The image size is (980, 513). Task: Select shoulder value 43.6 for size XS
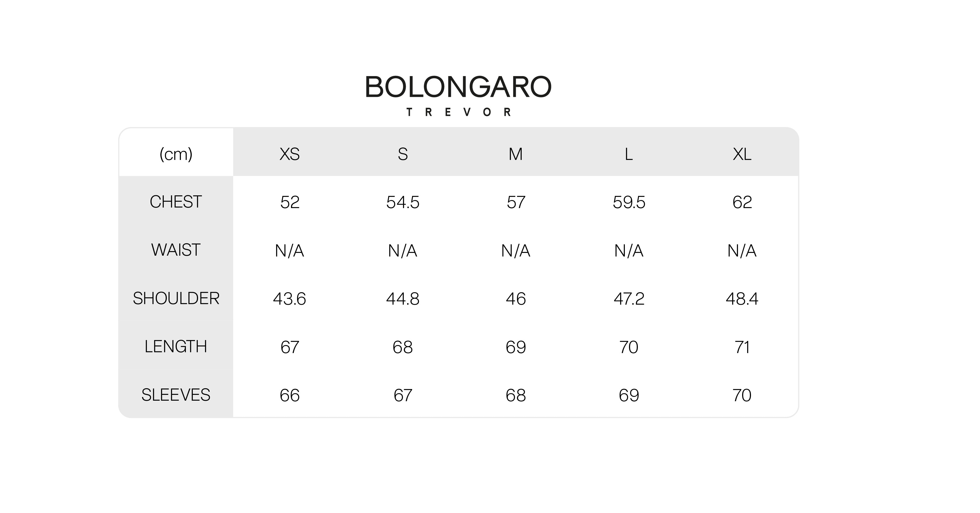tap(290, 299)
